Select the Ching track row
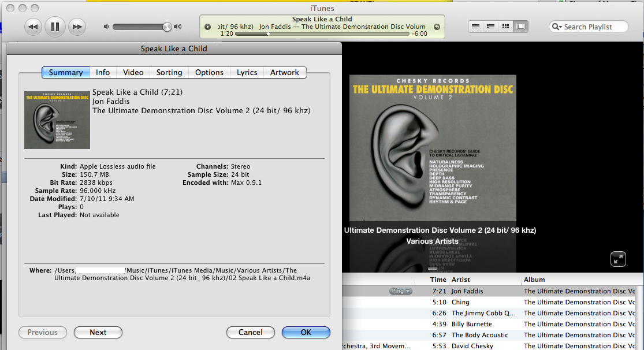Screen dimensions: 644x350 point(489,302)
